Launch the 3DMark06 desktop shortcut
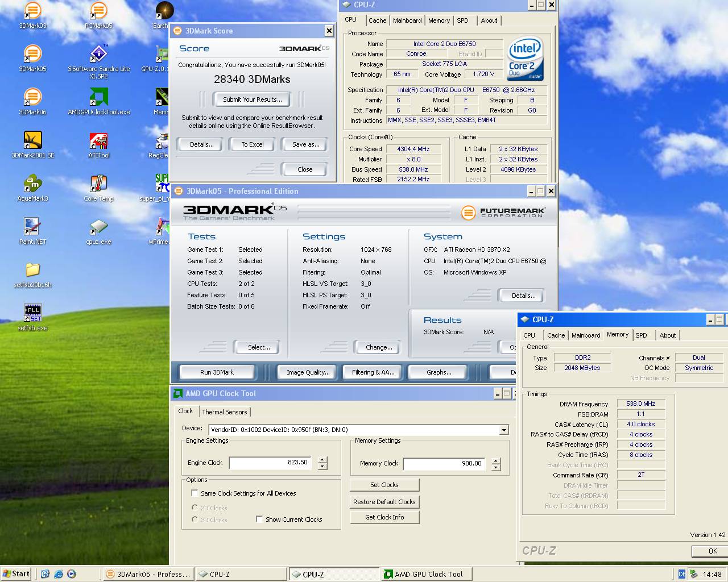 coord(33,101)
